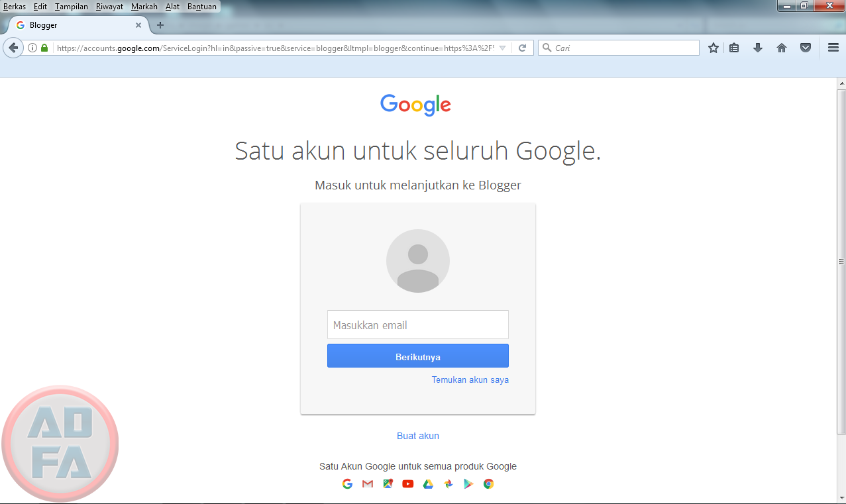Image resolution: width=846 pixels, height=504 pixels.
Task: Click text Satu Akun Google untuk semua produk Google
Action: tap(418, 466)
